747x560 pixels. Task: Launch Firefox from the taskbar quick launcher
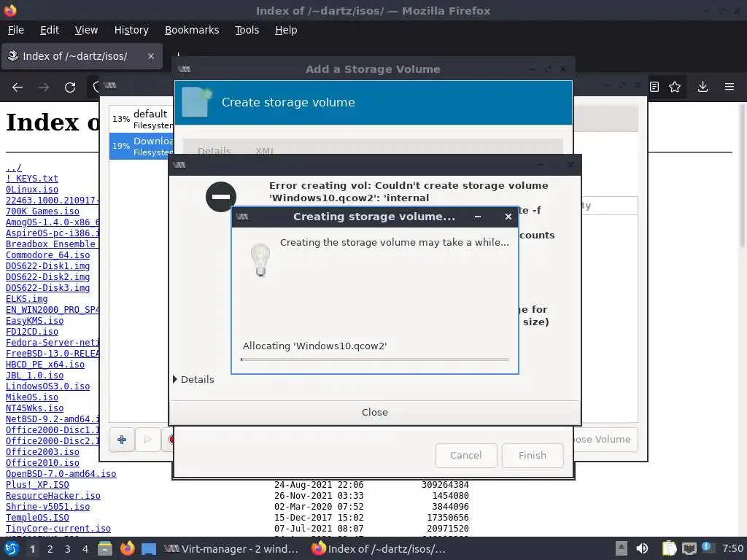[127, 548]
